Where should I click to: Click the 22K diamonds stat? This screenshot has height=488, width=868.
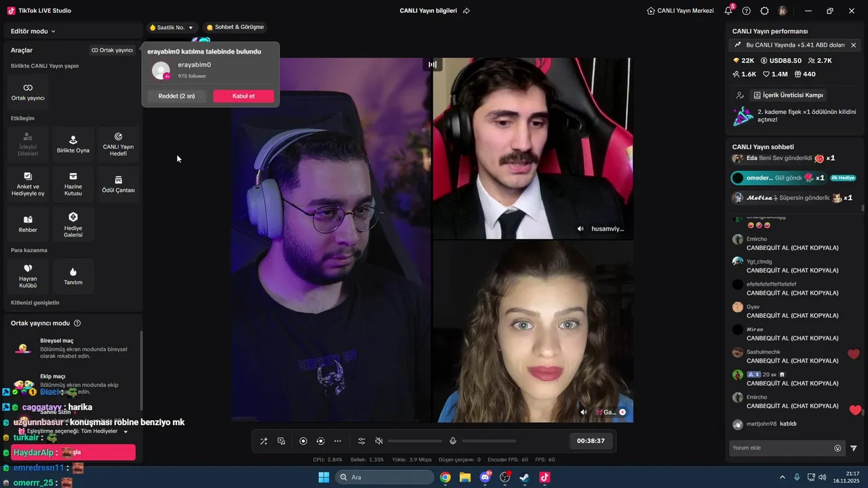point(743,61)
